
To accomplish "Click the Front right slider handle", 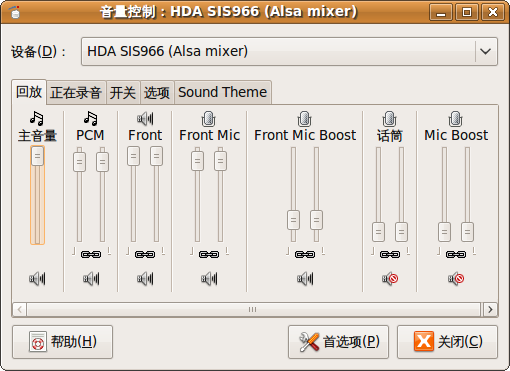I will 156,156.
